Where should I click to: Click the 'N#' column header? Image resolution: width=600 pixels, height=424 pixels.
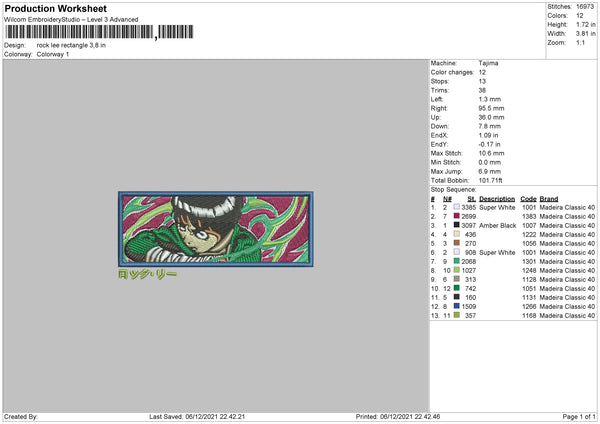click(447, 199)
